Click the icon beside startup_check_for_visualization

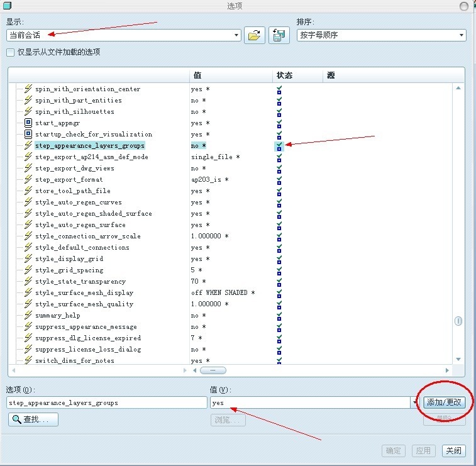click(x=28, y=134)
